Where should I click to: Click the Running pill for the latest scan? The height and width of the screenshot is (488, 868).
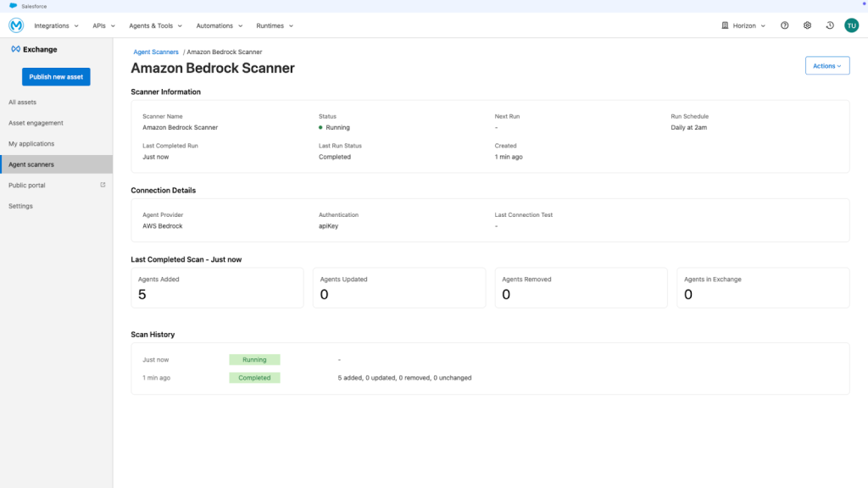coord(254,359)
